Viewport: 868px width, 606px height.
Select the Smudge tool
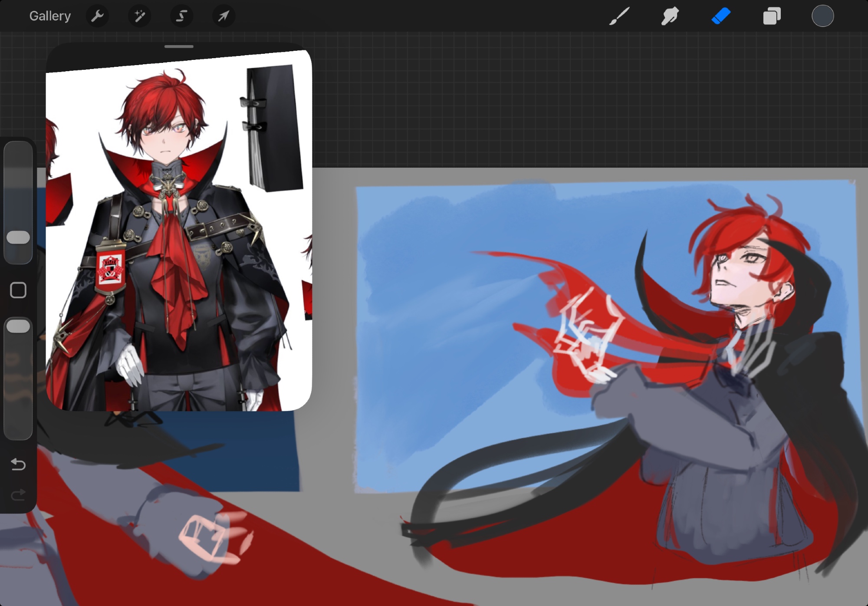(670, 16)
